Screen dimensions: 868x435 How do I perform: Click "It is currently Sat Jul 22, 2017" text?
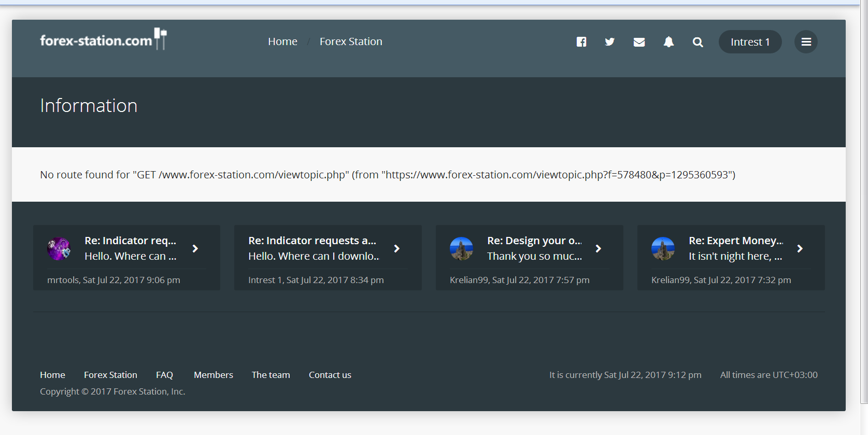[x=625, y=375]
